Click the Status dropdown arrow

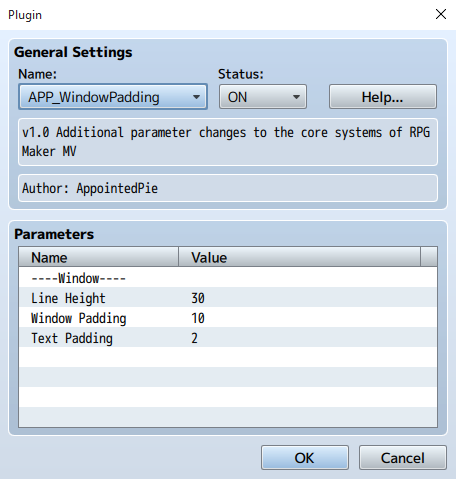click(296, 97)
